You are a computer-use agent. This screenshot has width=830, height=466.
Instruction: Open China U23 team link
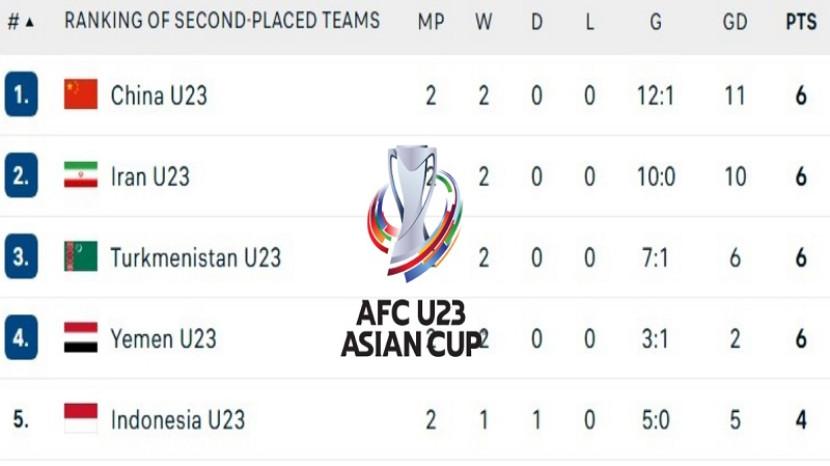(159, 95)
